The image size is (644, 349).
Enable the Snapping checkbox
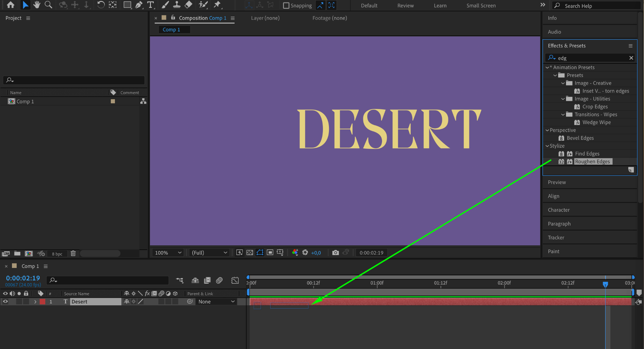(x=286, y=5)
